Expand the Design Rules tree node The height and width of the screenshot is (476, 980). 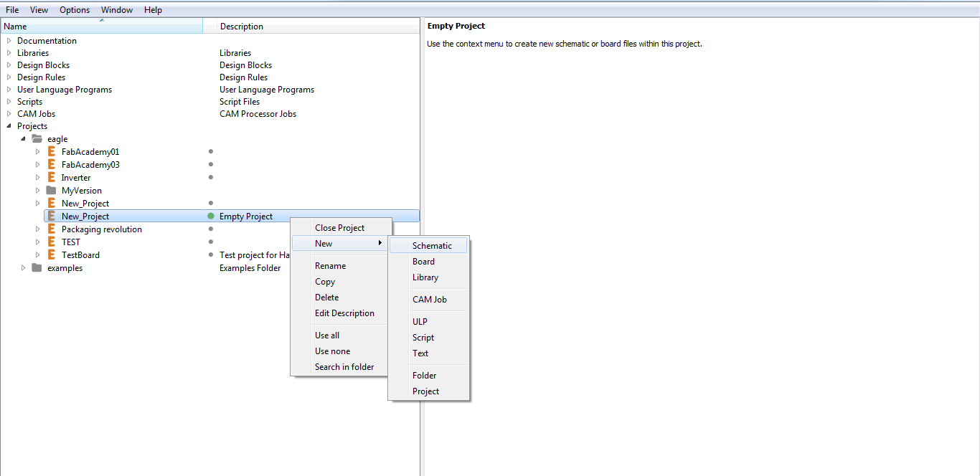click(9, 77)
